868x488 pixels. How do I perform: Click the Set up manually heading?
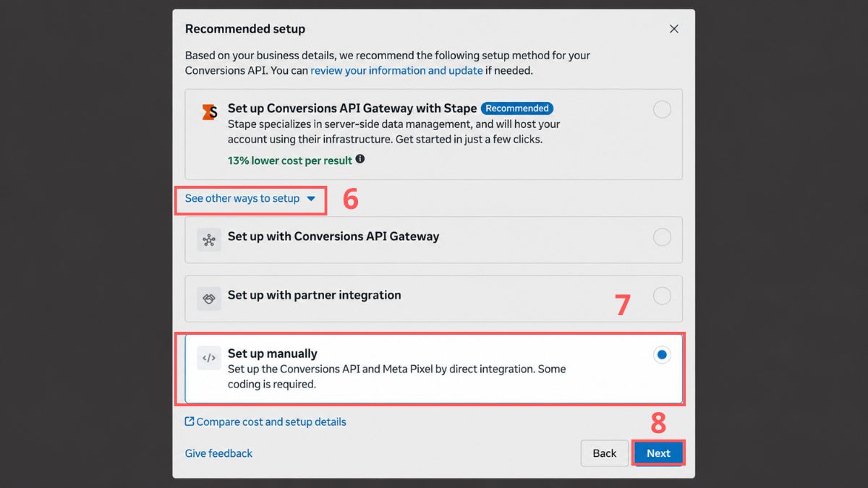tap(273, 354)
